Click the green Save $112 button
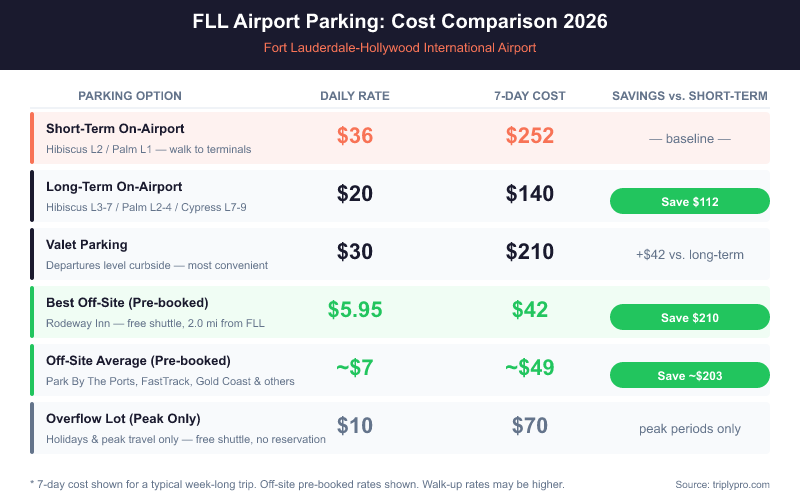 (689, 201)
